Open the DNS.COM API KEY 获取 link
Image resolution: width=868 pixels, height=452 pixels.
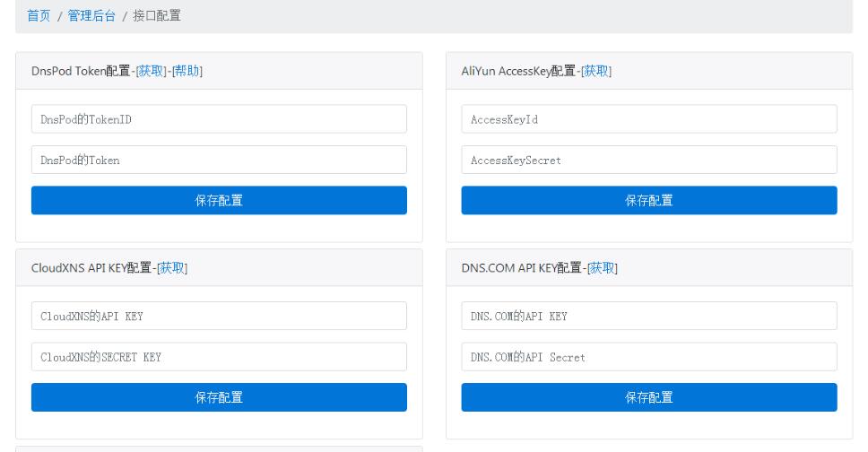[603, 268]
